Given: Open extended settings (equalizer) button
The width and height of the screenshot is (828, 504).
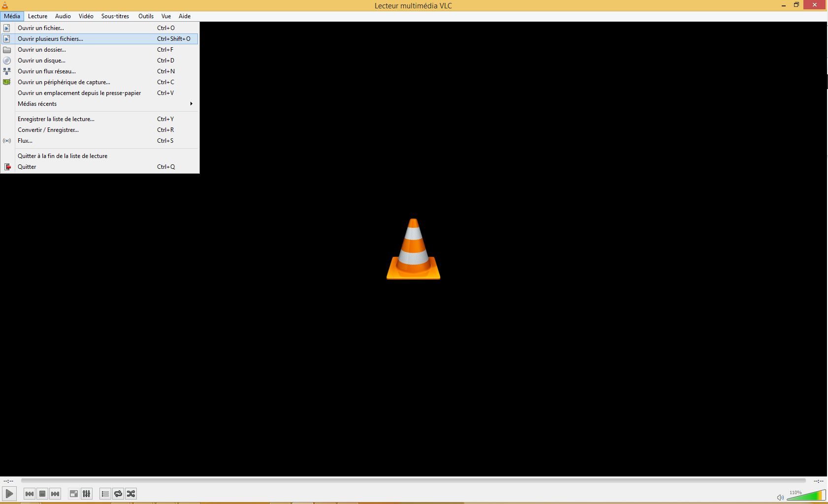Looking at the screenshot, I should (x=87, y=494).
